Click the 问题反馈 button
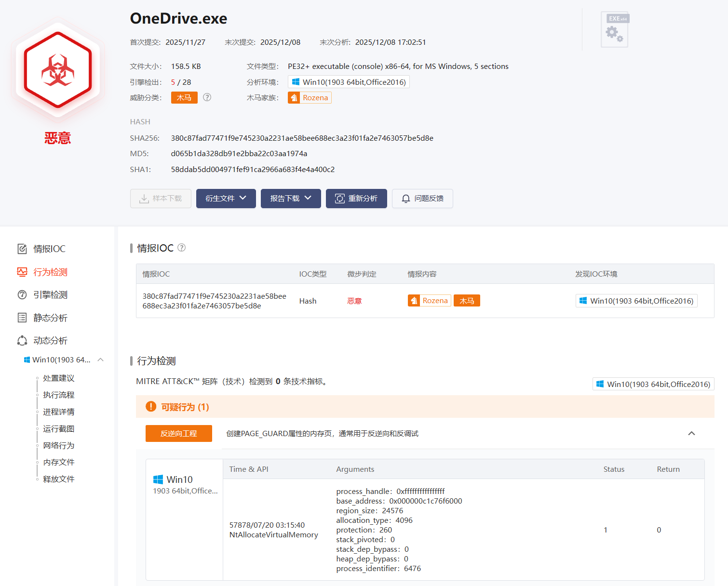Viewport: 728px width, 586px height. coord(422,199)
